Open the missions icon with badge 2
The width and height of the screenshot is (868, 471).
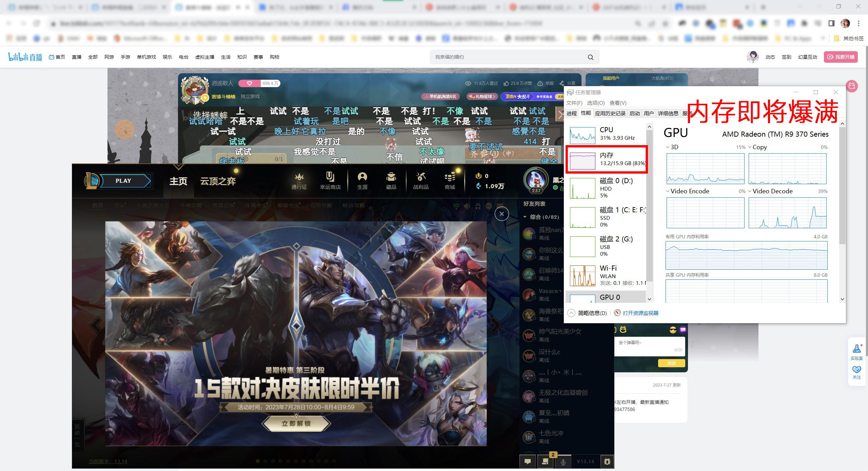pos(545,462)
